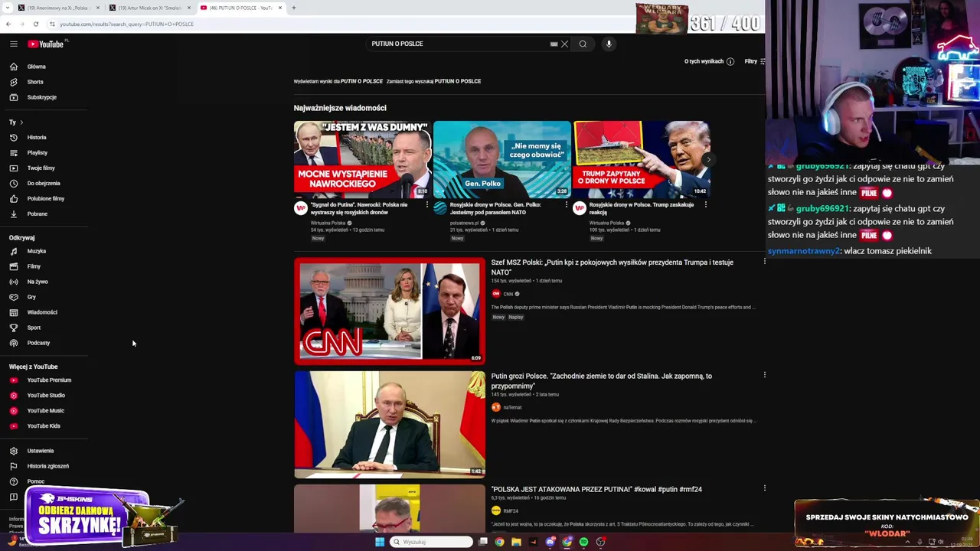Open Jestem z was dumny thumbnail
The height and width of the screenshot is (551, 980).
362,160
